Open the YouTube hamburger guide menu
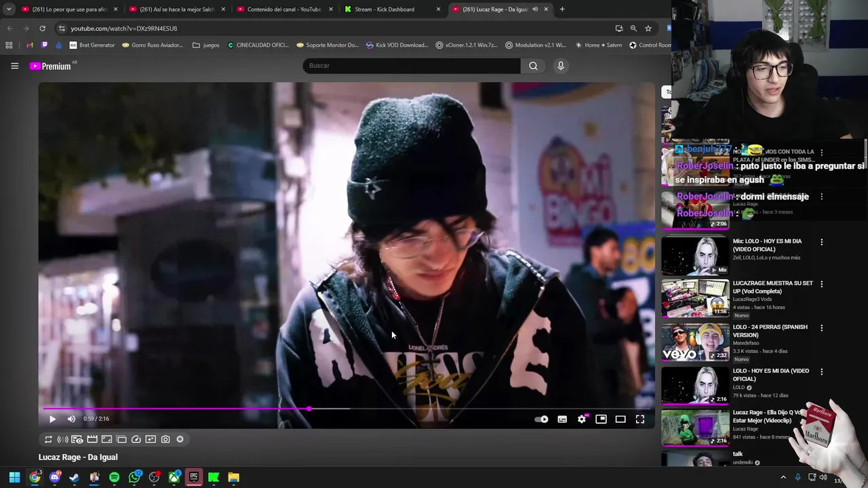Screen dimensions: 868x488 (14, 66)
